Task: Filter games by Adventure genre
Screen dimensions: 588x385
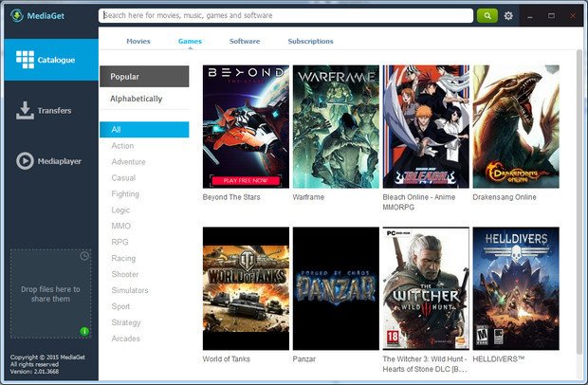Action: click(128, 161)
